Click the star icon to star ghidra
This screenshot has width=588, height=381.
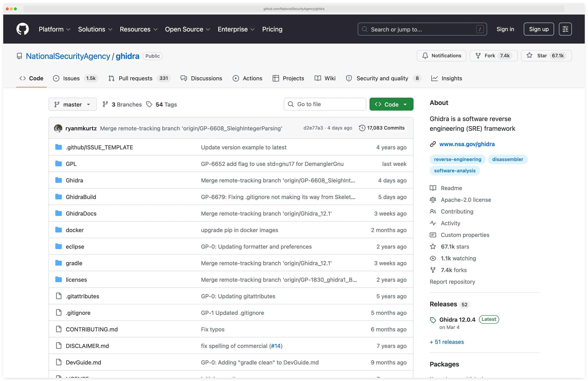[x=529, y=55]
